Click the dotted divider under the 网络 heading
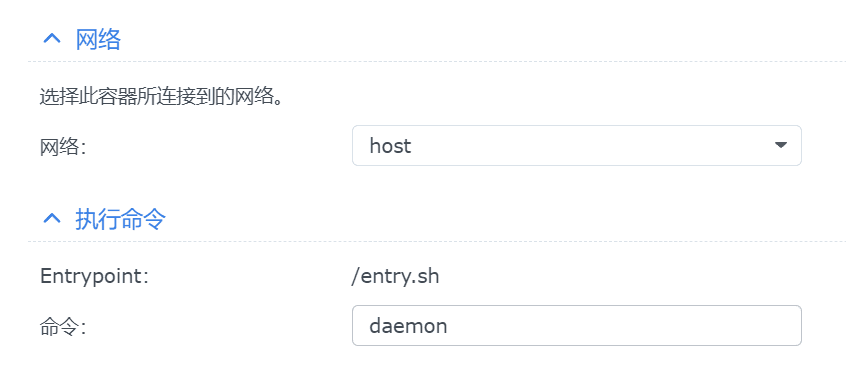The image size is (846, 367). (437, 62)
